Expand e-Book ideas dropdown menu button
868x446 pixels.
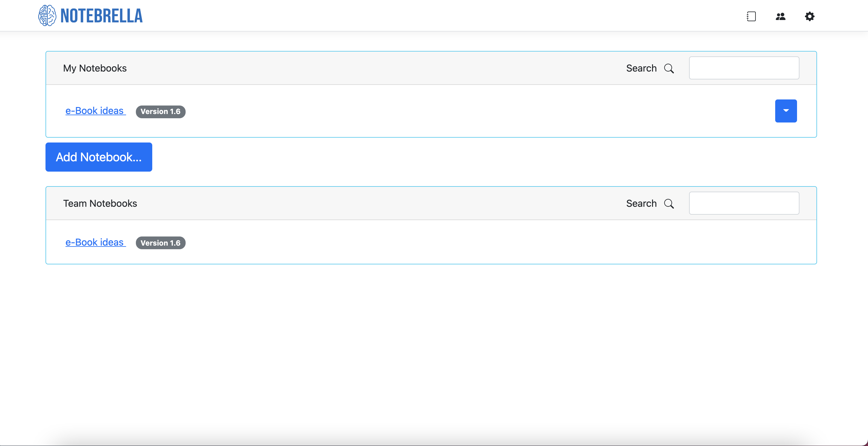pos(786,111)
